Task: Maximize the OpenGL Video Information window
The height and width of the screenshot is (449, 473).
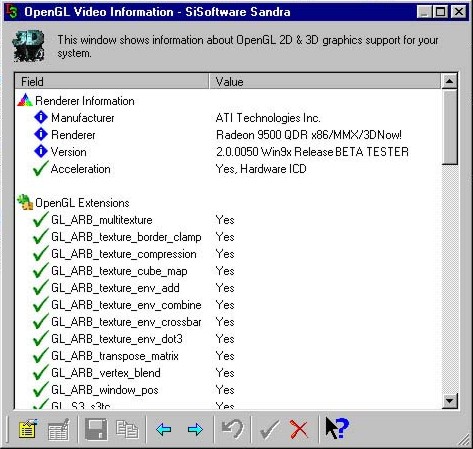Action: coord(440,12)
